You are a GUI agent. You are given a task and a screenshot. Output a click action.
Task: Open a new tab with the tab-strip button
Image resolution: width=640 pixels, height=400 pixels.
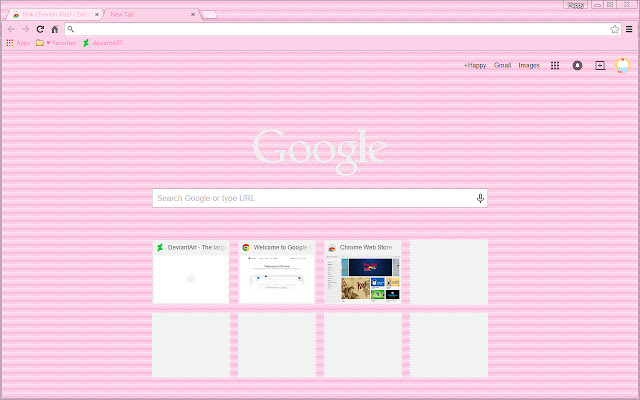209,15
